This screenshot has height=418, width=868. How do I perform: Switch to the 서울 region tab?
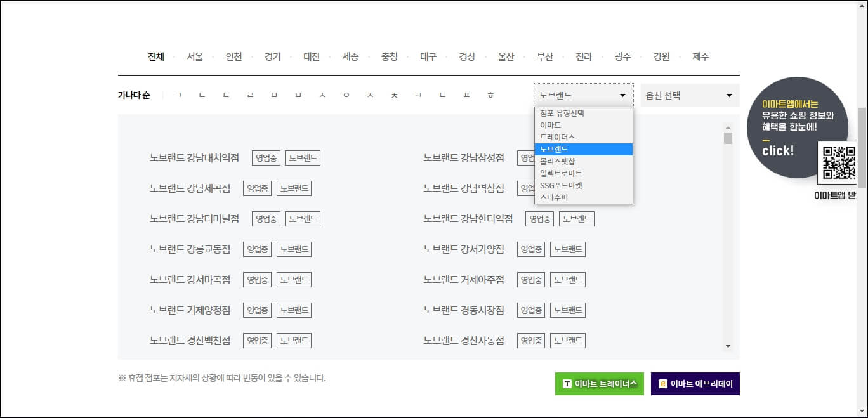[195, 56]
